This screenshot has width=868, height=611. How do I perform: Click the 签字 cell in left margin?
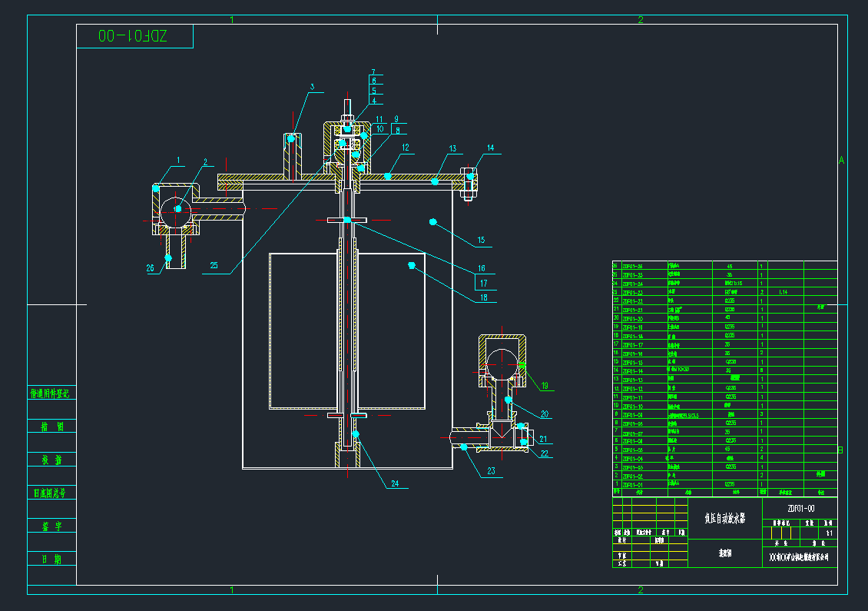tap(52, 526)
